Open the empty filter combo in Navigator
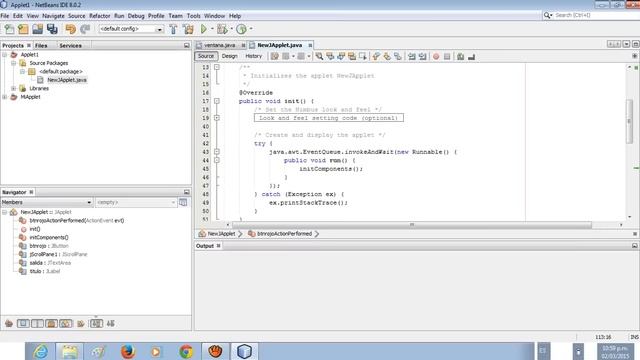The width and height of the screenshot is (640, 360). pos(136,202)
